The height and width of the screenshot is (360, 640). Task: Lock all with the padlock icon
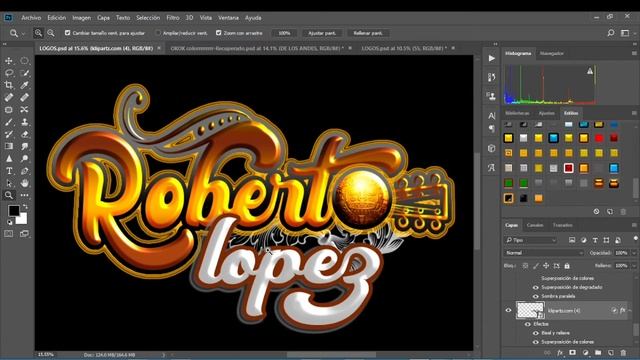tap(567, 266)
